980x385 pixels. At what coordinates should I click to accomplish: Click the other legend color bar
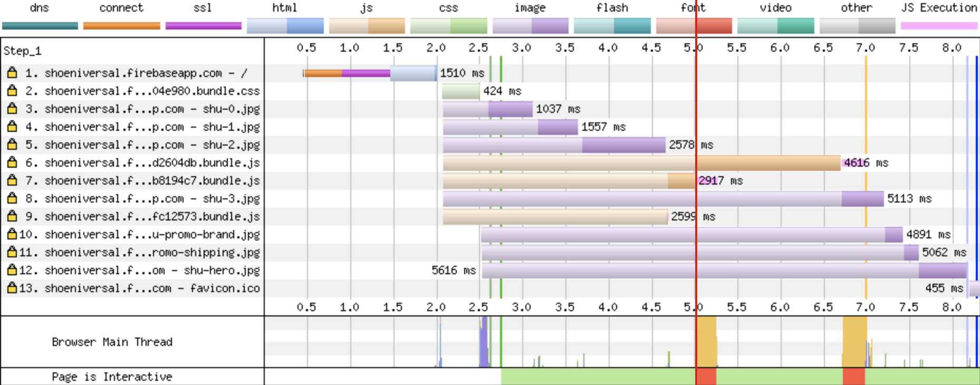pyautogui.click(x=858, y=26)
